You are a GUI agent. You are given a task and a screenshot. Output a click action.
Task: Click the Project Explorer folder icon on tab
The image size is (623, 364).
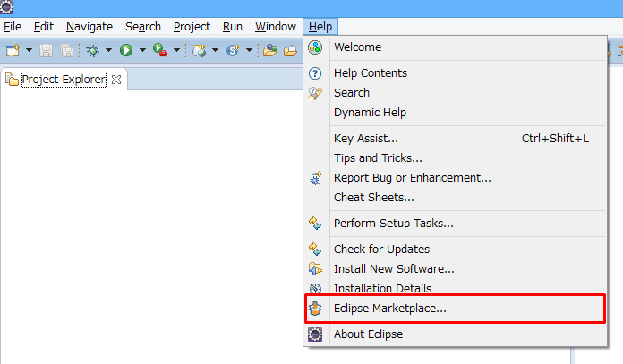(12, 80)
